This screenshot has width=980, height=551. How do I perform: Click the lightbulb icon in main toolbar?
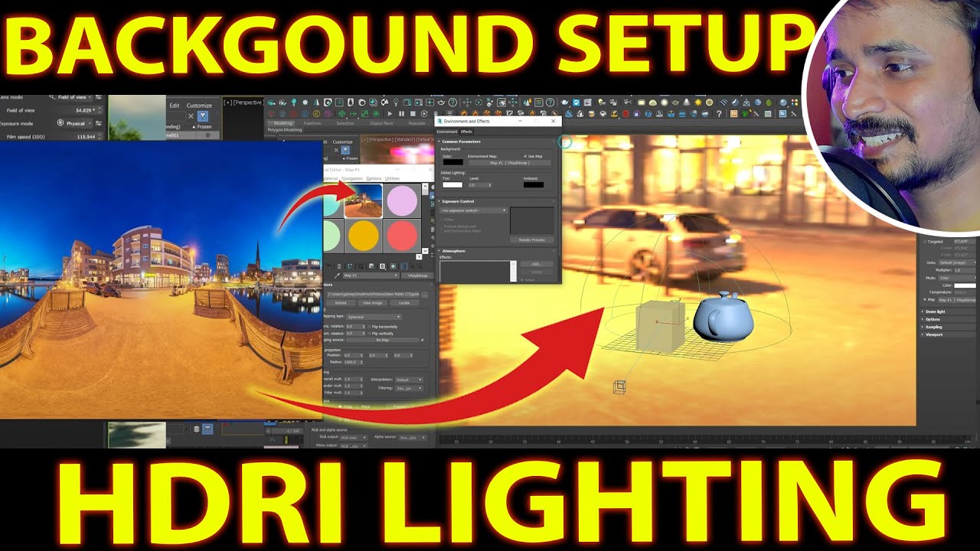[294, 103]
